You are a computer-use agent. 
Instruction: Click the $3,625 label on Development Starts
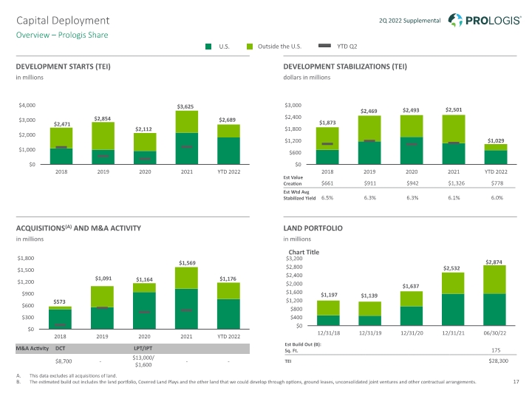[x=185, y=106]
